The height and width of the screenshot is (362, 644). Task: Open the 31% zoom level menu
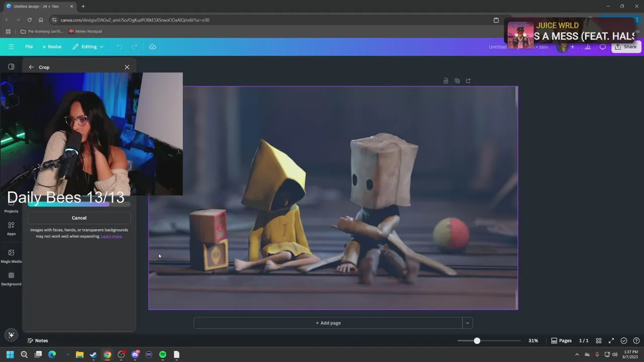click(533, 340)
